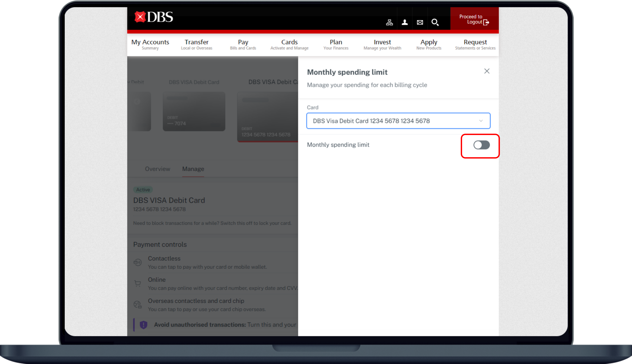Switch to the Overview tab
The image size is (632, 364).
point(158,169)
